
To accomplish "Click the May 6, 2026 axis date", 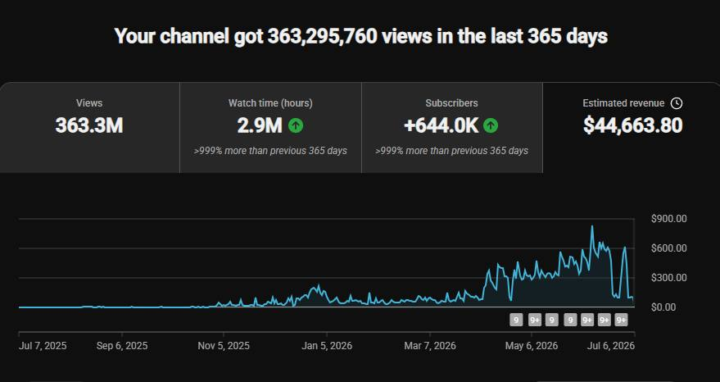I will tap(532, 346).
